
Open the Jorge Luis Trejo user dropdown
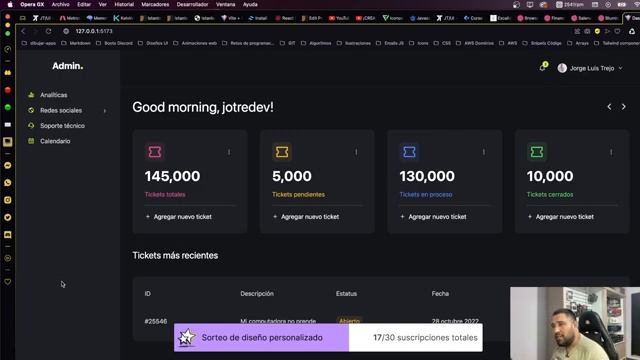coord(590,68)
